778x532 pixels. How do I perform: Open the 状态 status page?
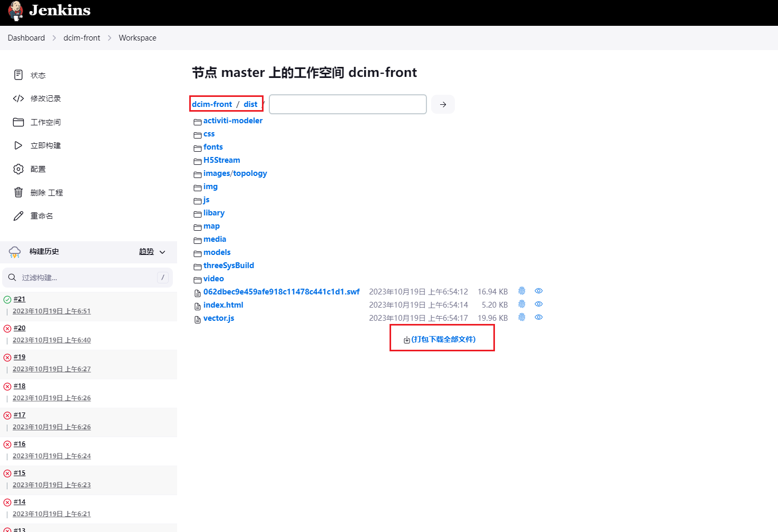coord(38,75)
